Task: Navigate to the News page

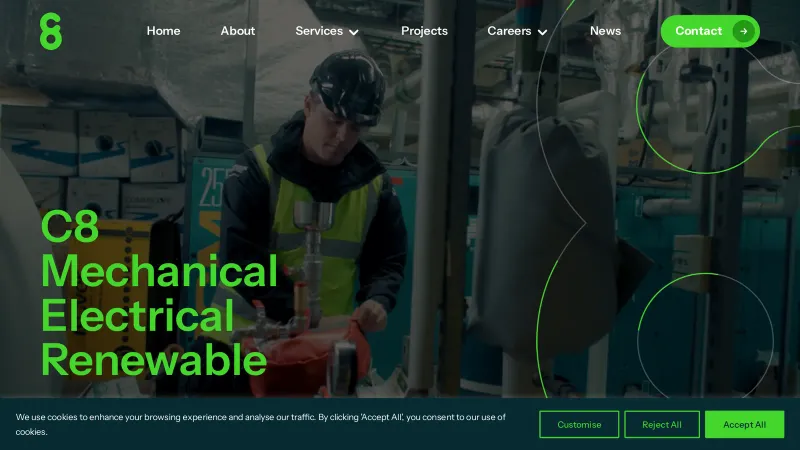Action: 605,31
